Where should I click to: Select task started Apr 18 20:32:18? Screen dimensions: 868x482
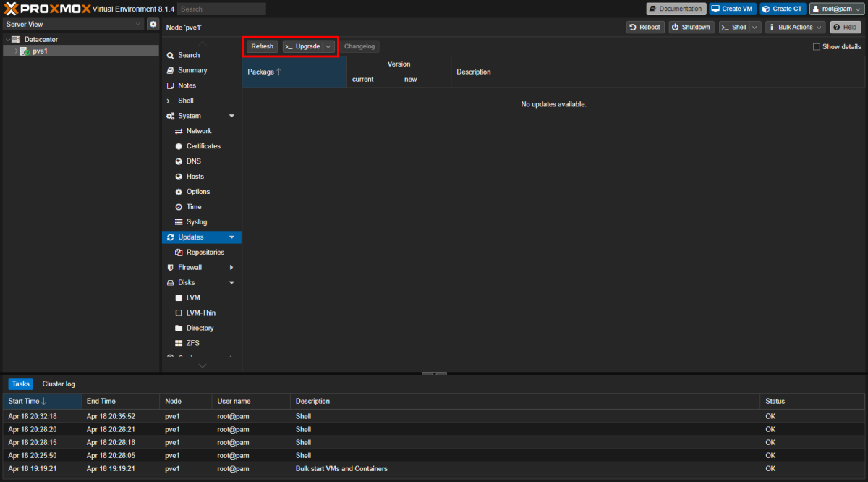[433, 416]
